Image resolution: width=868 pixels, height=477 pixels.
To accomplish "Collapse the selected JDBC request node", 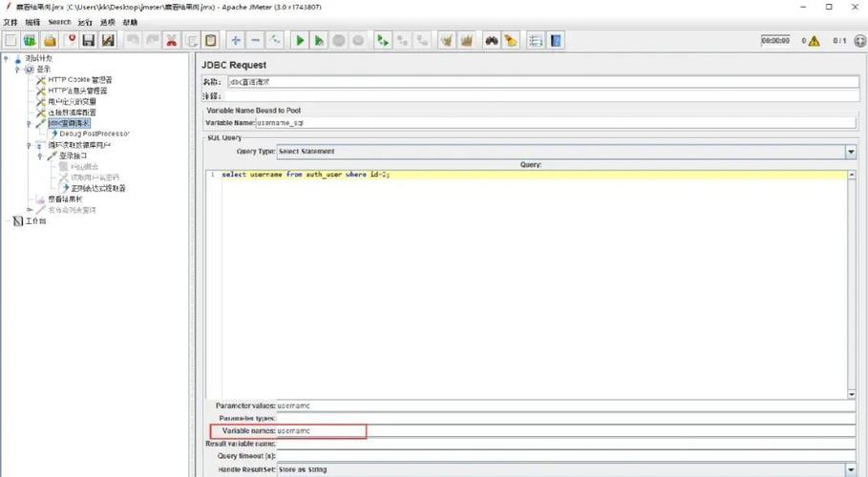I will [x=29, y=123].
